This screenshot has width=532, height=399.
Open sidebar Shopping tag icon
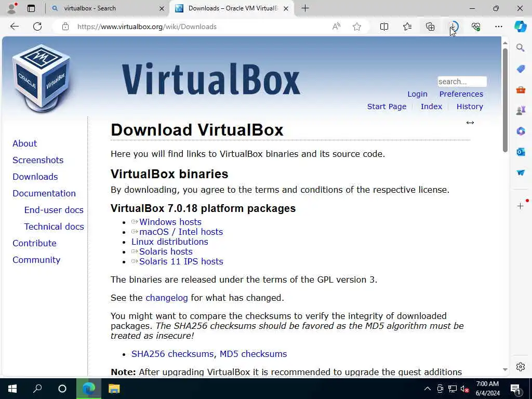click(521, 69)
